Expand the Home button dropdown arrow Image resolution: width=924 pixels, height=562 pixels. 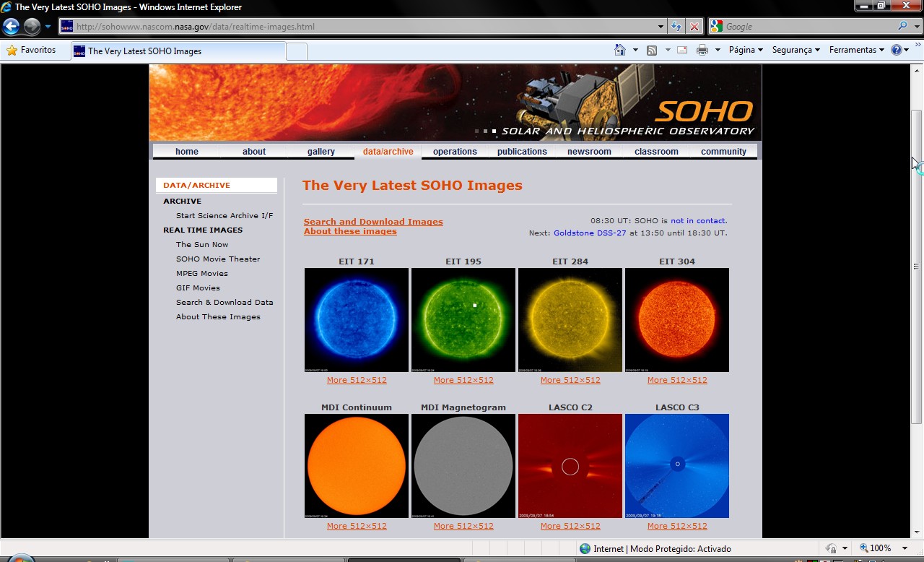point(635,50)
